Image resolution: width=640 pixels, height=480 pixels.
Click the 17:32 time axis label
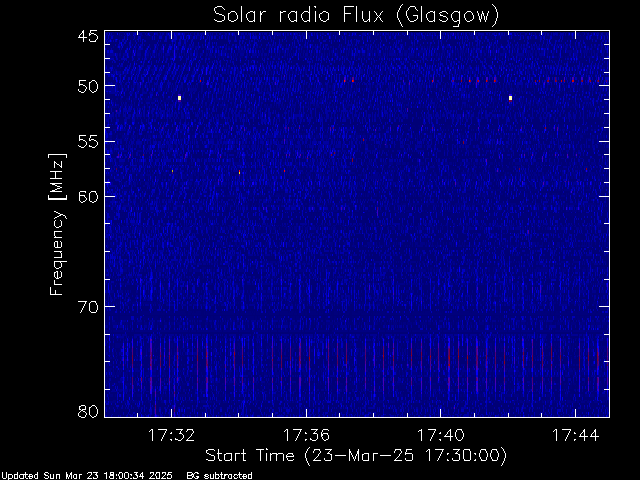(x=171, y=435)
